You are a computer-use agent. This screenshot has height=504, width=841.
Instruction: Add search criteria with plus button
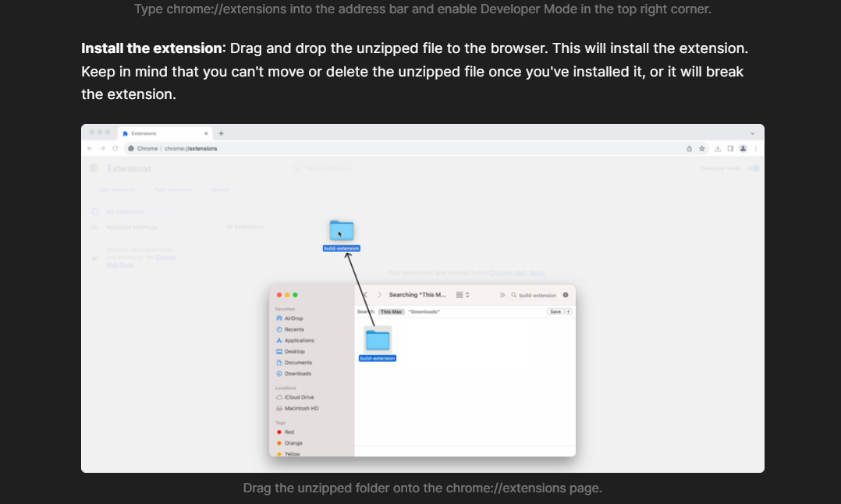coord(568,311)
